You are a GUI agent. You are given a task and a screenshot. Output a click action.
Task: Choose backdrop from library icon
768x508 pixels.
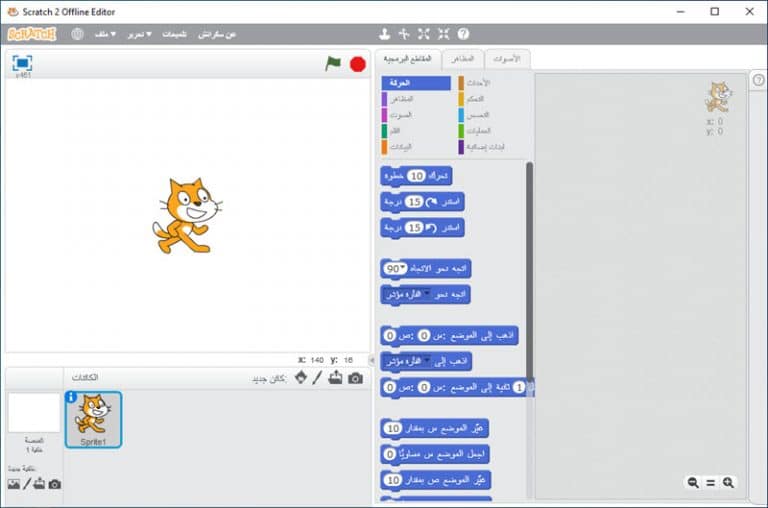pyautogui.click(x=14, y=484)
